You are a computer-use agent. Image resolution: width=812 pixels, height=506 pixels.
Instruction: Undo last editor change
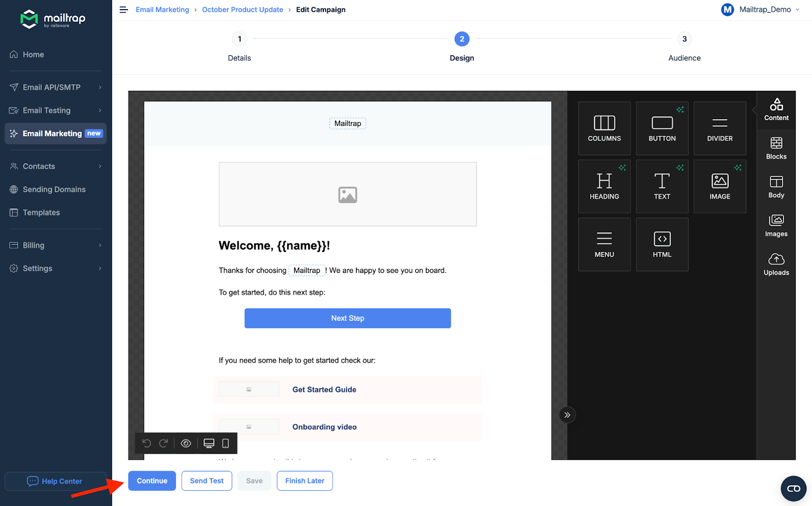(147, 443)
